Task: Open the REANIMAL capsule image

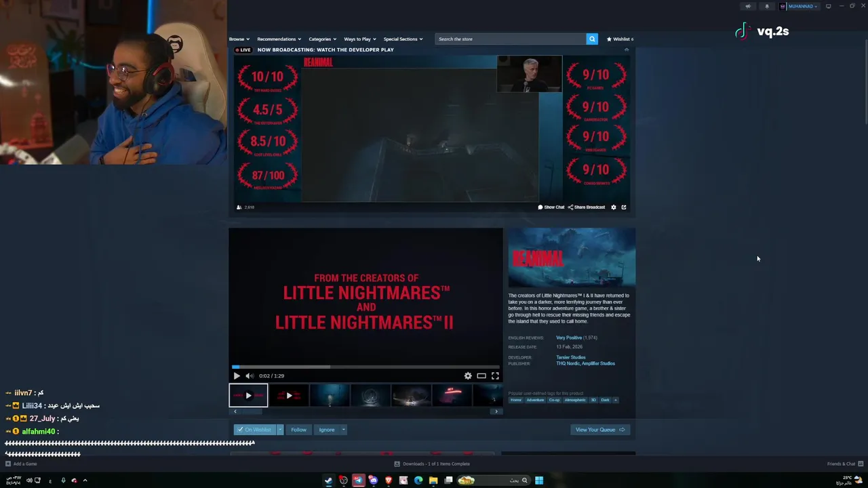Action: pos(572,258)
